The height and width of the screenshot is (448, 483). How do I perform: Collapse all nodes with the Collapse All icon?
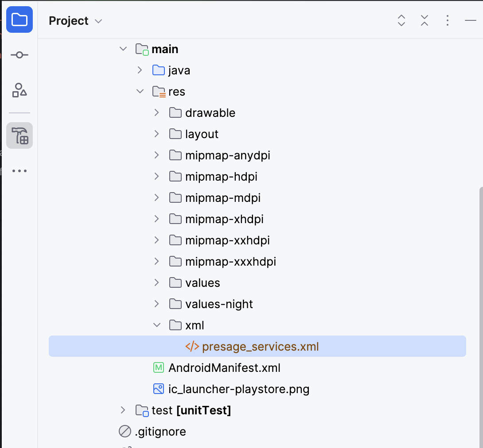click(x=424, y=20)
